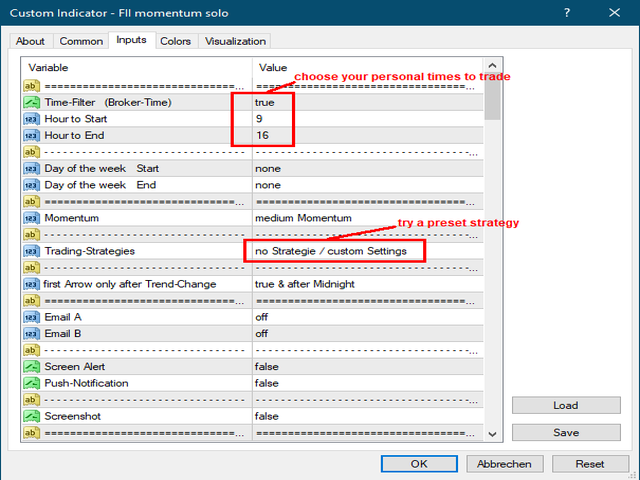640x480 pixels.
Task: Toggle the Time-Filter value true
Action: [x=264, y=102]
